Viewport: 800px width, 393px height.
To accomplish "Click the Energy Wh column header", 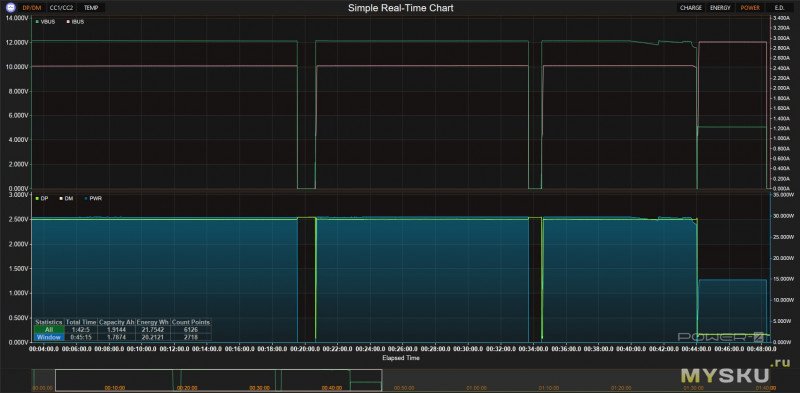I will 153,323.
